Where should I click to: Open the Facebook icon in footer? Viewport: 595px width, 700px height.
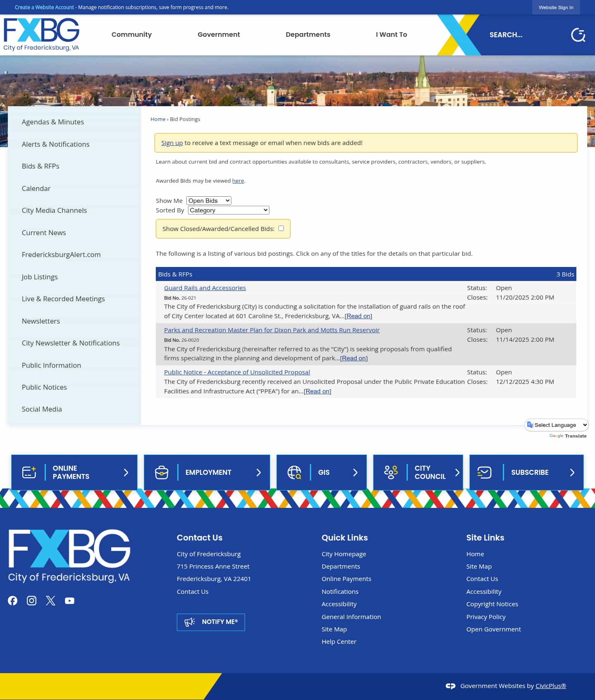(x=13, y=600)
